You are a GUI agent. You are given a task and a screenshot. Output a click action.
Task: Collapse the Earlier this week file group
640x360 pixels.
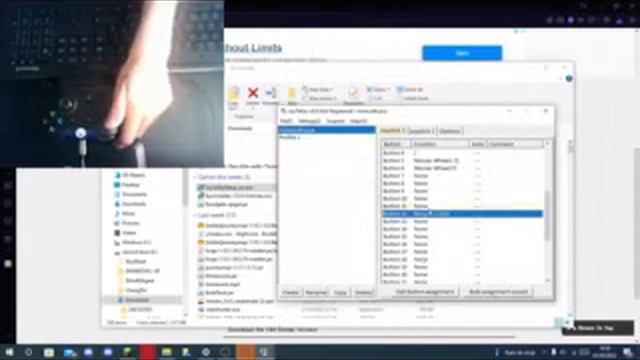[x=195, y=177]
